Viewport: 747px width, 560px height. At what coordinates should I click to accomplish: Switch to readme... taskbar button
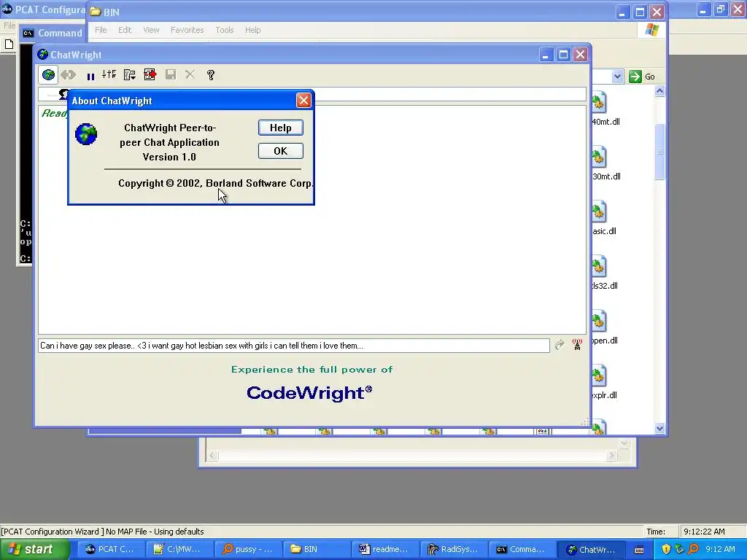(384, 550)
